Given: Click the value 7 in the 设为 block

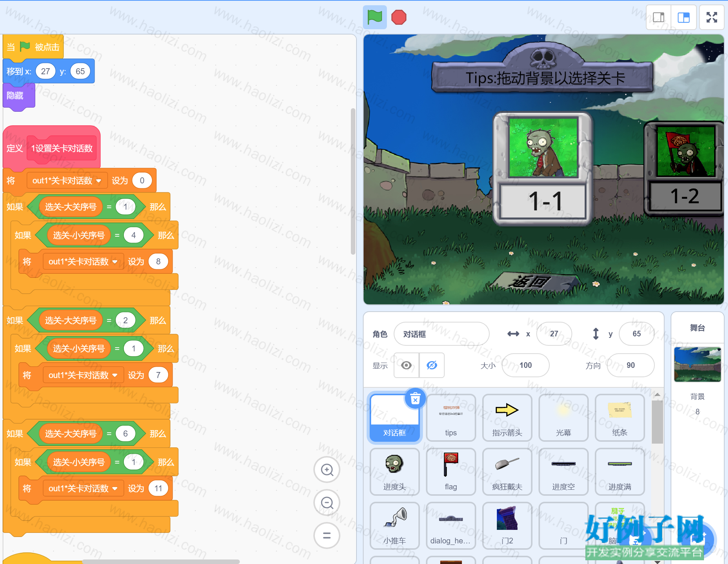Looking at the screenshot, I should coord(158,375).
